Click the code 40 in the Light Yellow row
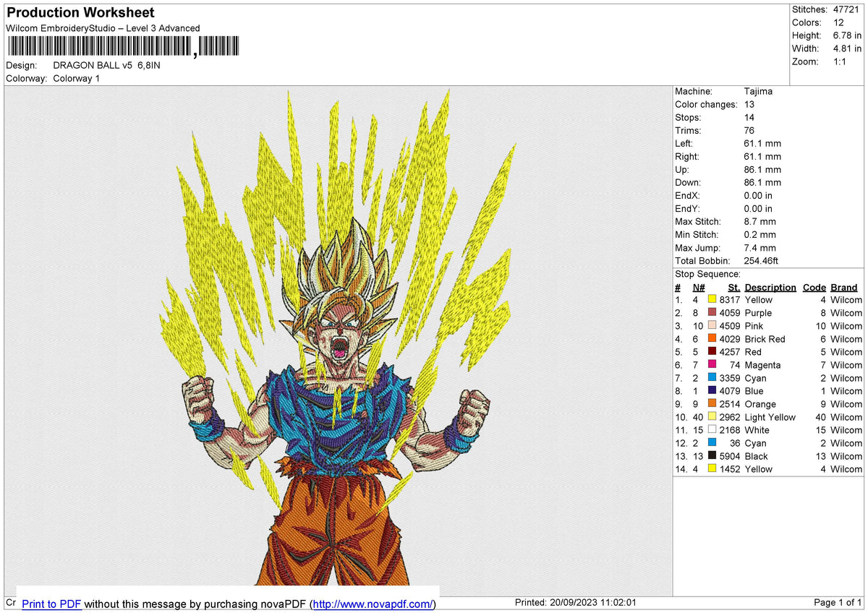The image size is (868, 613). (x=820, y=417)
